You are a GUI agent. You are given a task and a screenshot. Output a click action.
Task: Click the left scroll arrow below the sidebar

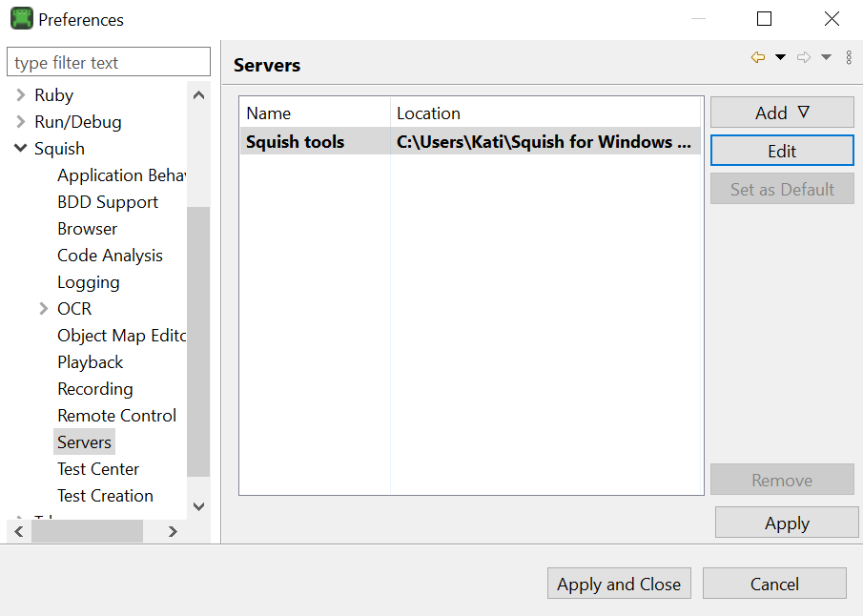17,531
